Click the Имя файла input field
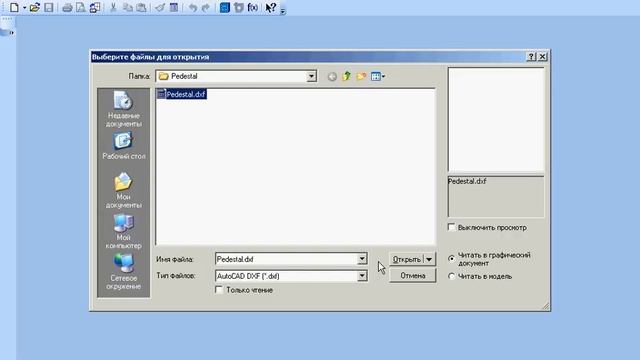Screen dimensions: 640x360 pos(286,259)
